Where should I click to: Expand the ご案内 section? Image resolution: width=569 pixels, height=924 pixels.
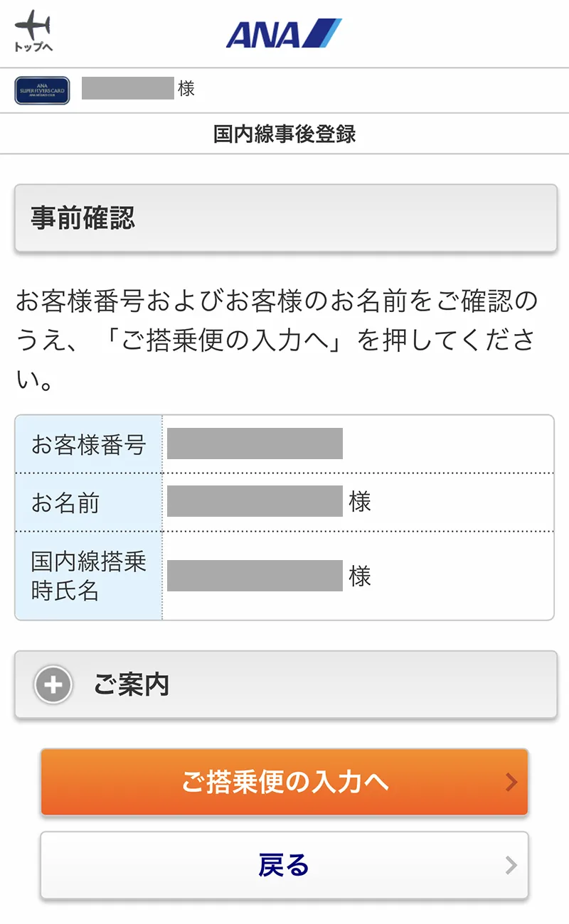[x=285, y=685]
